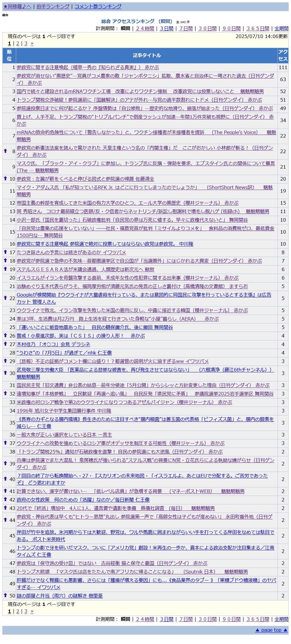Select the up arrow icon at rank 17
The image size is (291, 644).
pos(5,252)
